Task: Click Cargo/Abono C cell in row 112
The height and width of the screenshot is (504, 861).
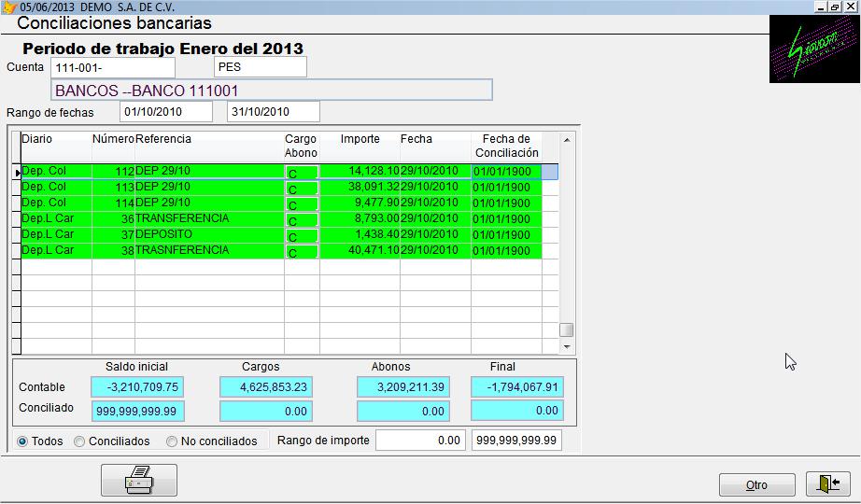Action: pyautogui.click(x=302, y=173)
